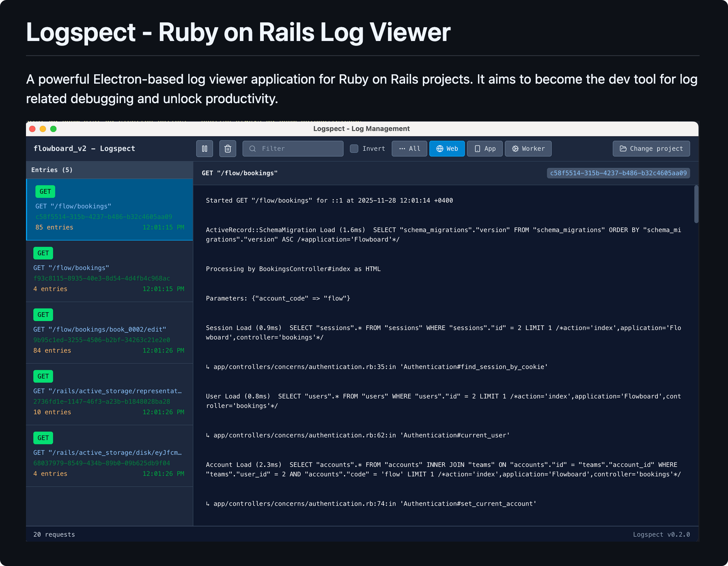Switch to the App log tab
Screen dimensions: 728x566
[485, 149]
